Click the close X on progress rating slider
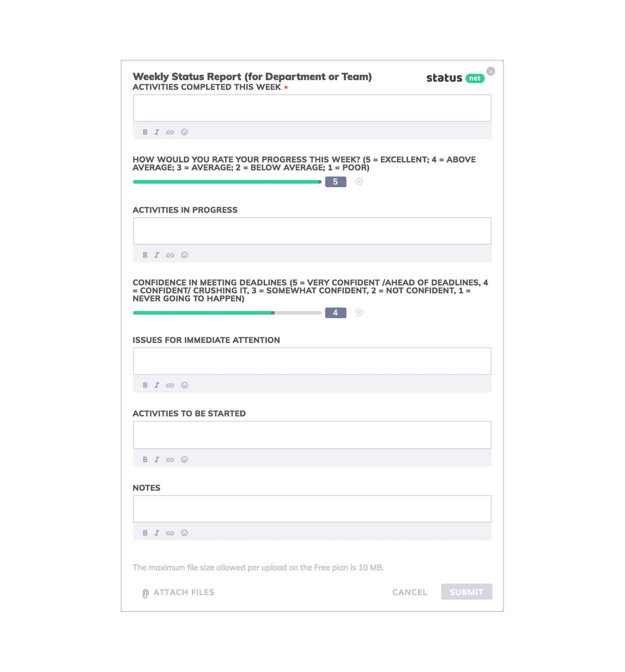The height and width of the screenshot is (672, 625). [360, 181]
